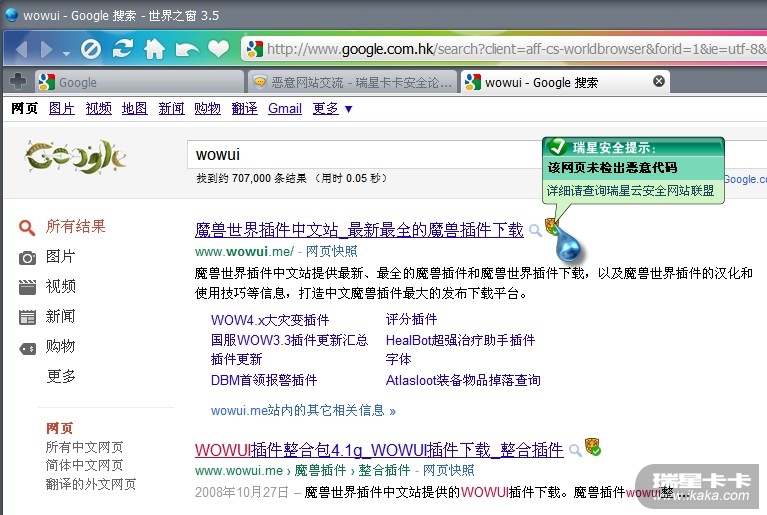The height and width of the screenshot is (515, 767).
Task: Choose 所有中文网页 in sidebar
Action: (x=84, y=447)
